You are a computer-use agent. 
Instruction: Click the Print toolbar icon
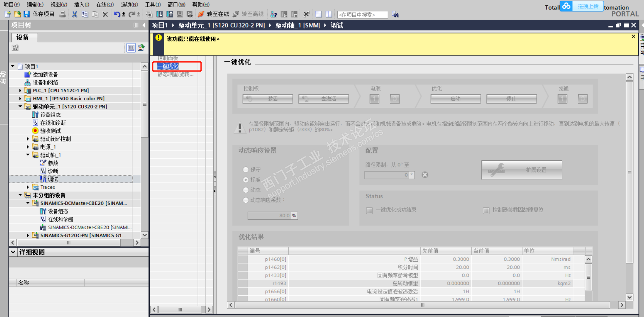(x=63, y=14)
